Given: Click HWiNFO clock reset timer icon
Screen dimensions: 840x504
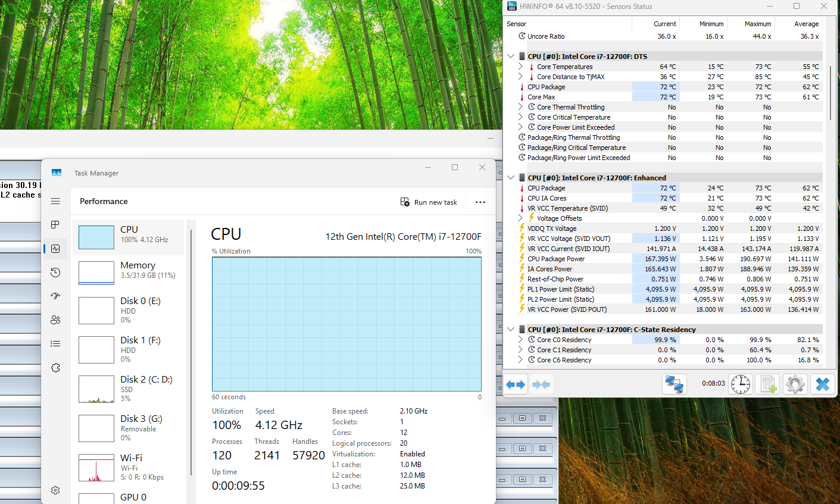Looking at the screenshot, I should click(741, 384).
